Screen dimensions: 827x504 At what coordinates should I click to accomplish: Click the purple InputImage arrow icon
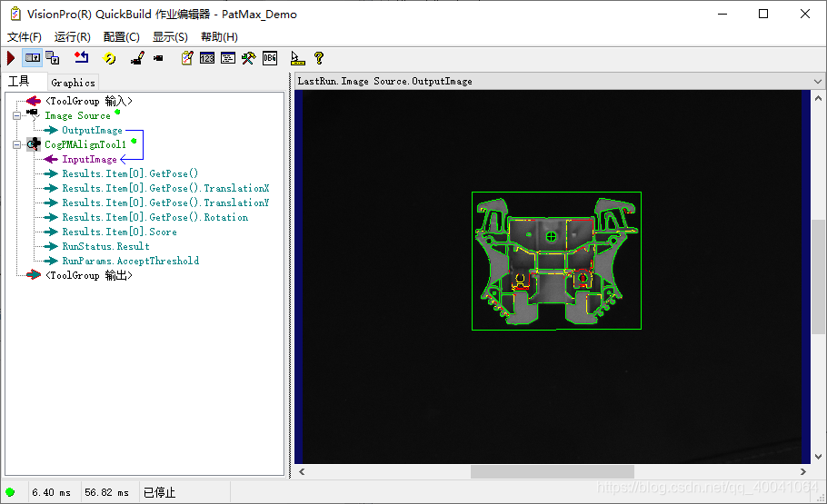[x=51, y=159]
